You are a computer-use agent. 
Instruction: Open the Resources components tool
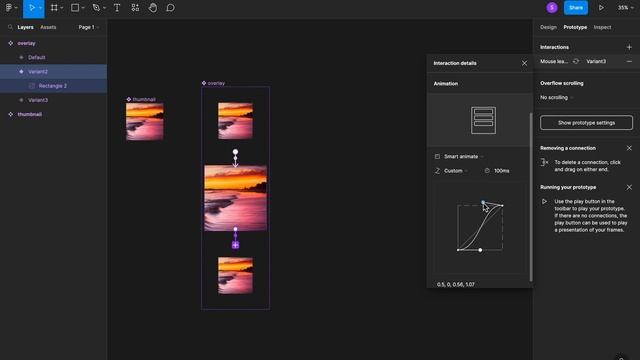(135, 8)
